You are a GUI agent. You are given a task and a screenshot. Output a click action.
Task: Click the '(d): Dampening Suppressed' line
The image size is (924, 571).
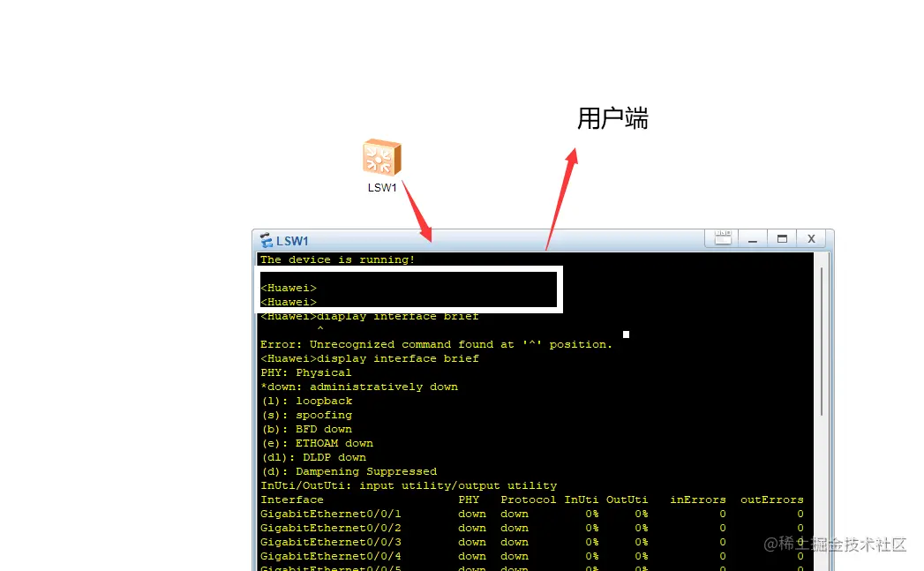[349, 472]
